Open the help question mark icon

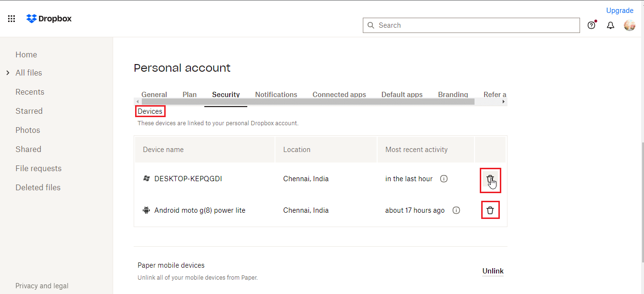pos(591,25)
